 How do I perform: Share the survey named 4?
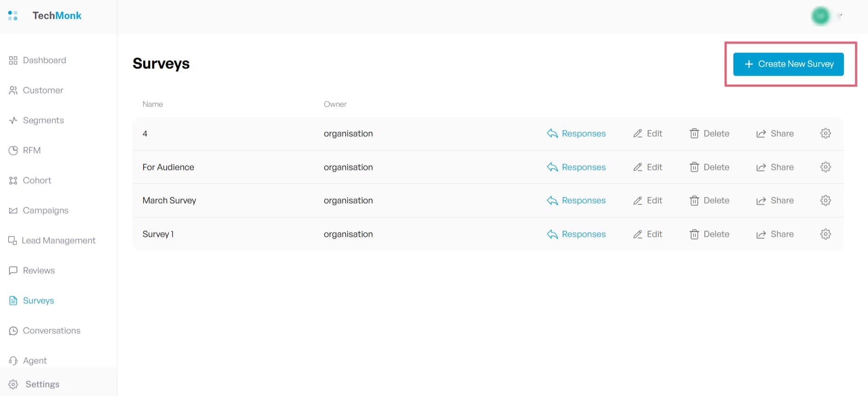[775, 133]
